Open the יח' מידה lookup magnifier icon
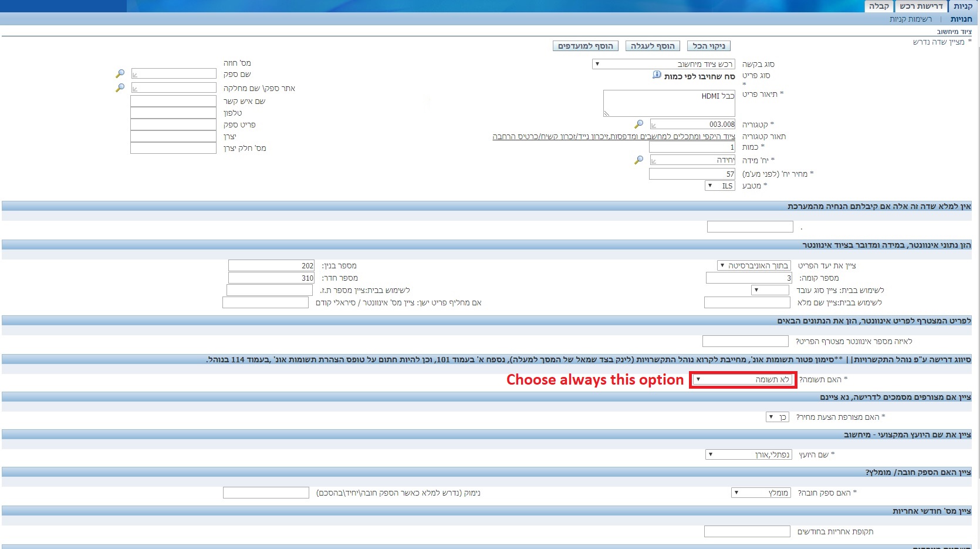980x549 pixels. (638, 160)
